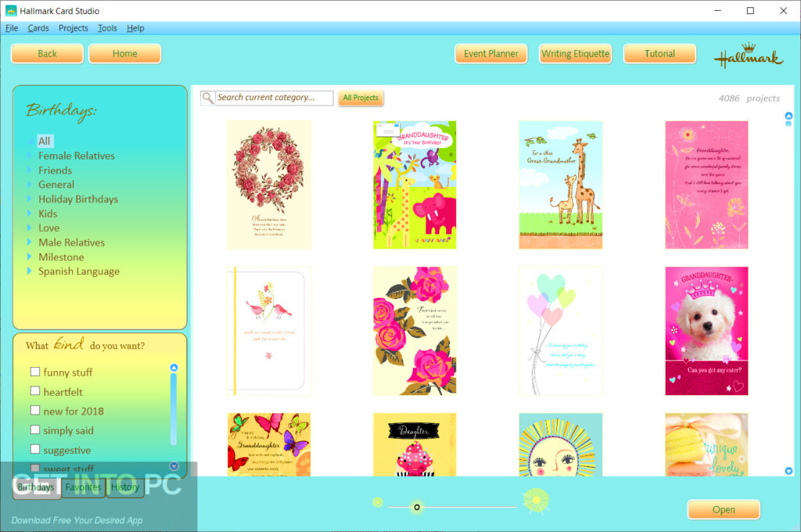801x532 pixels.
Task: Open the Event Planner
Action: (491, 54)
